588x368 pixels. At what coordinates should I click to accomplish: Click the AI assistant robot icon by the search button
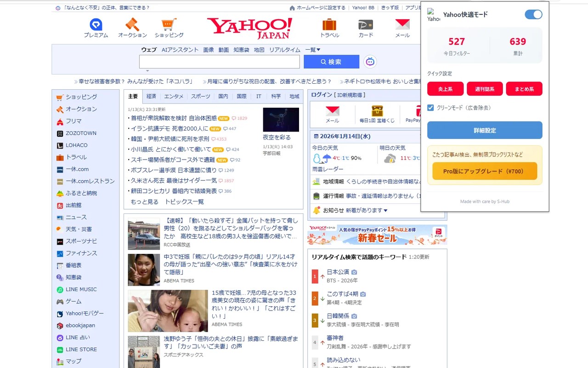click(370, 62)
